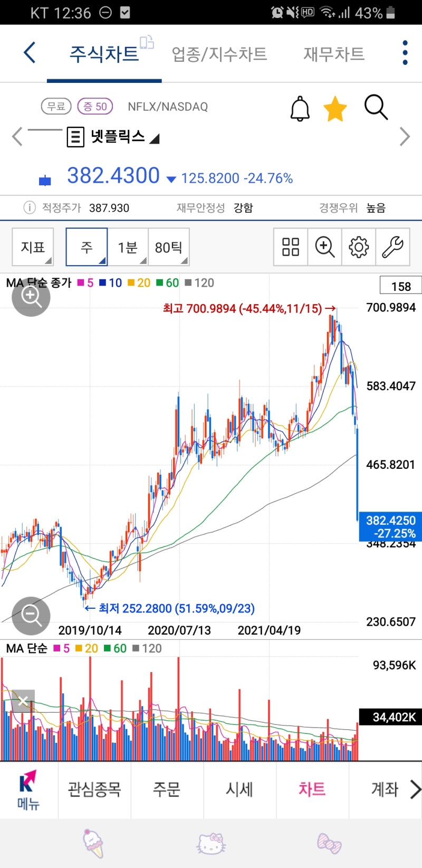422x868 pixels.
Task: Tap the info icon next to 적정주가
Action: tap(30, 207)
